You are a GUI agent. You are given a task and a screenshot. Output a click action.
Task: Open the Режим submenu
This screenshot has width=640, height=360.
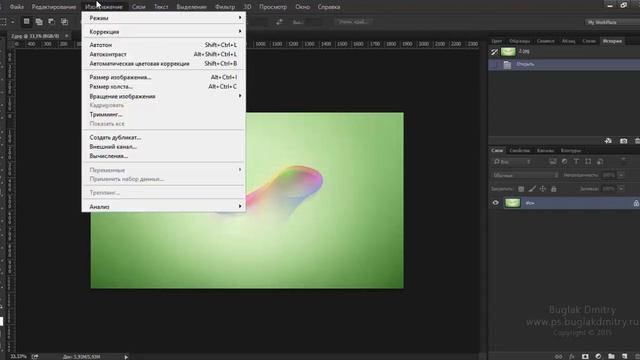click(x=164, y=18)
